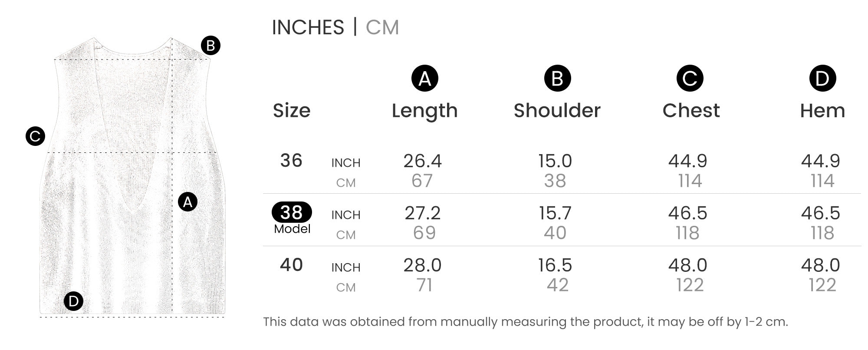868x350 pixels.
Task: Click the Shoulder column header
Action: [x=557, y=111]
